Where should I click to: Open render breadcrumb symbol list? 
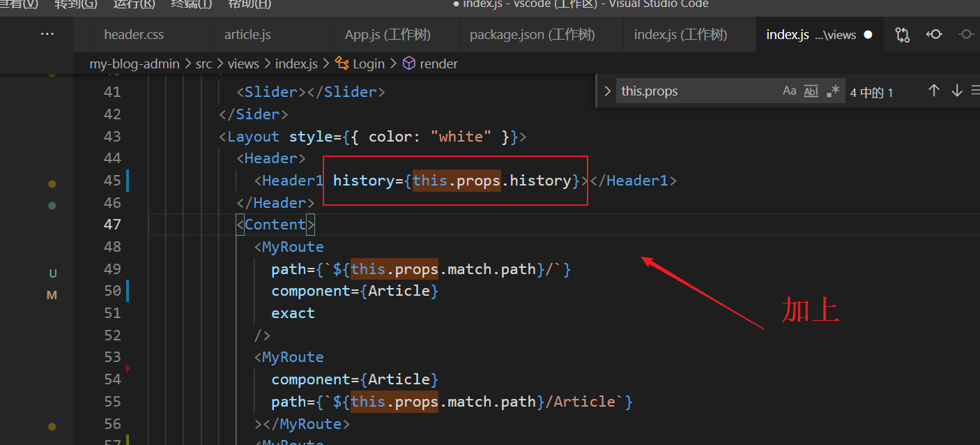click(x=439, y=63)
